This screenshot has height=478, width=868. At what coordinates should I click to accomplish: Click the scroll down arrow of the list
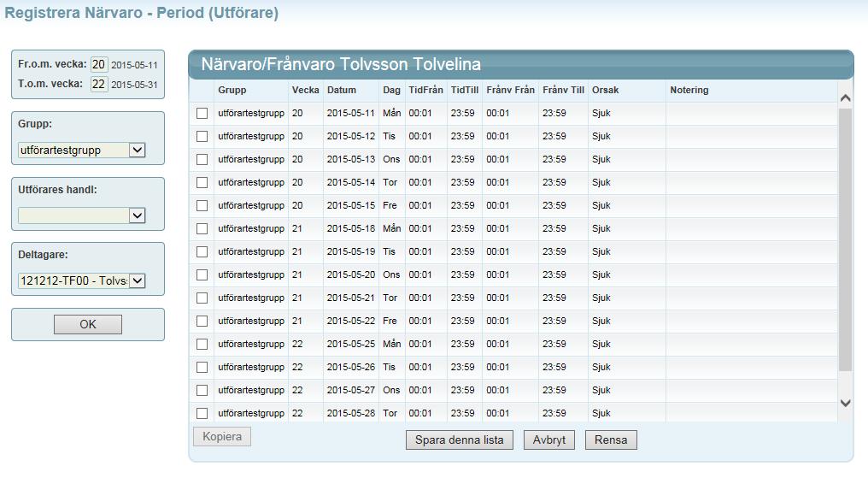click(845, 404)
